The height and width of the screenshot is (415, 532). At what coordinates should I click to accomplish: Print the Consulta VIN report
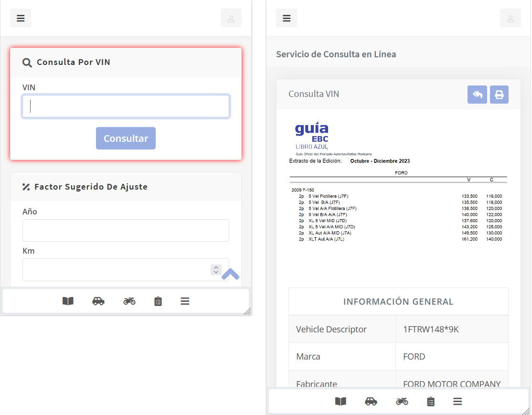click(499, 95)
